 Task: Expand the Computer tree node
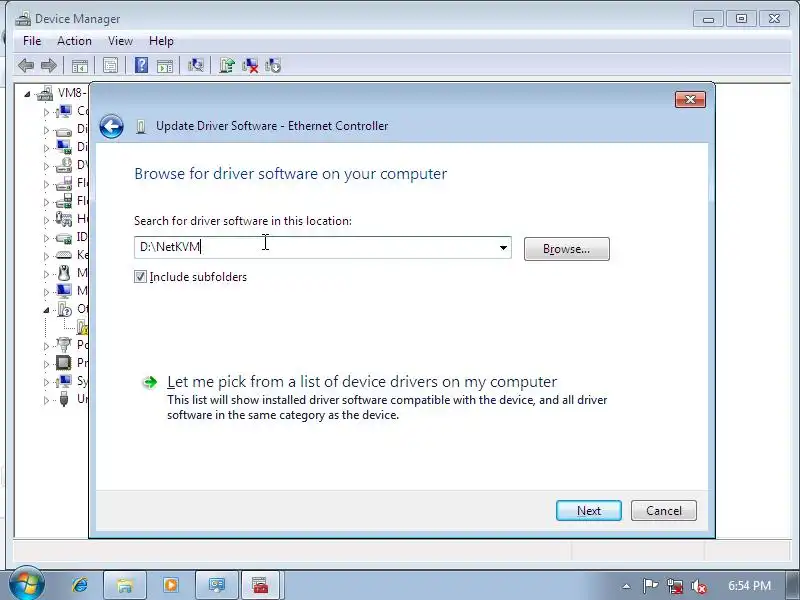[46, 112]
